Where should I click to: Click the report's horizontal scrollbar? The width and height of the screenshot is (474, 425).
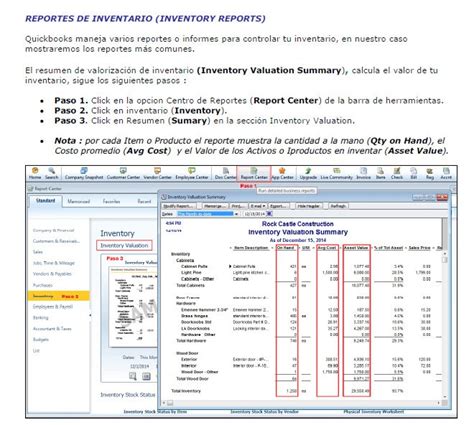point(304,403)
